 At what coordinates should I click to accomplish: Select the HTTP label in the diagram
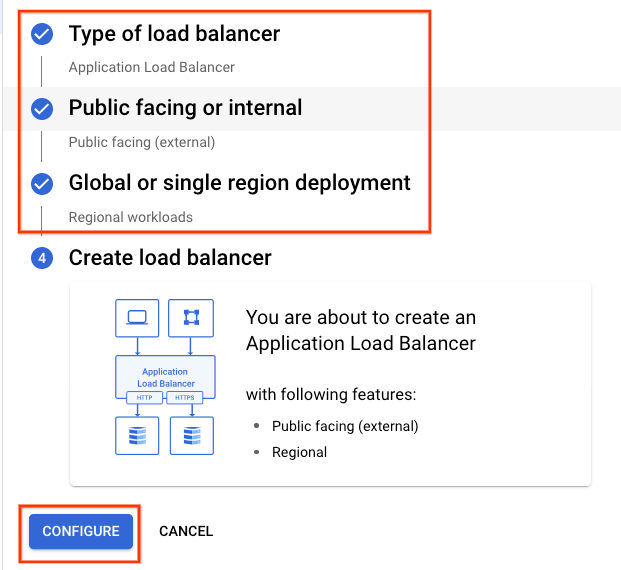(144, 398)
